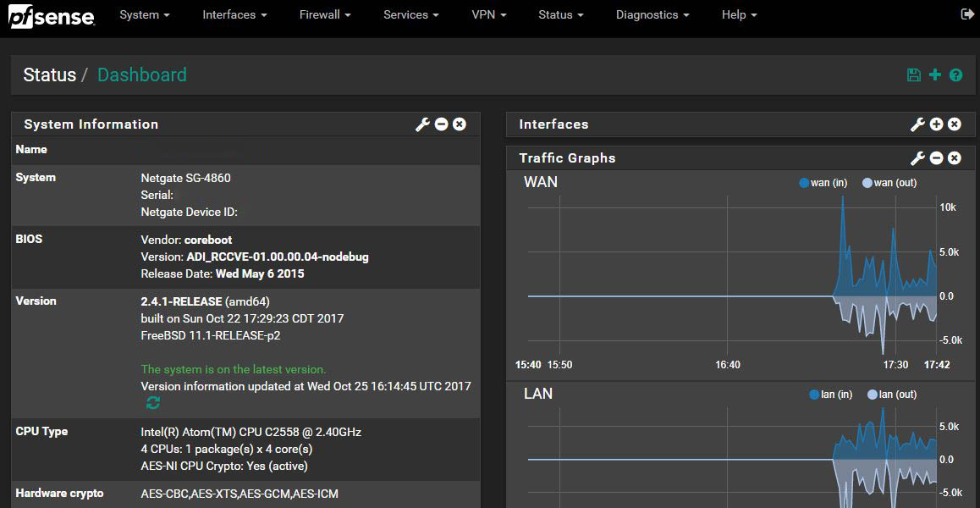Collapse the System Information widget
The width and height of the screenshot is (980, 508).
441,124
